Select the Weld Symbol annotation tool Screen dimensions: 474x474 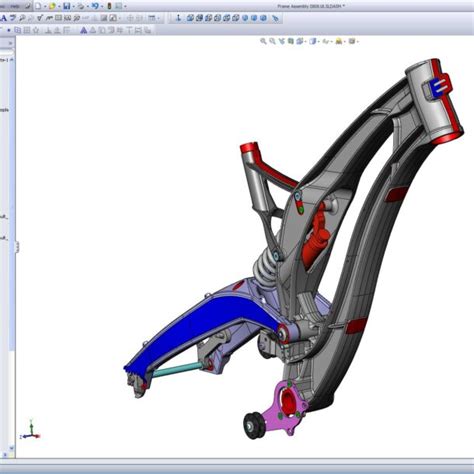tap(49, 18)
